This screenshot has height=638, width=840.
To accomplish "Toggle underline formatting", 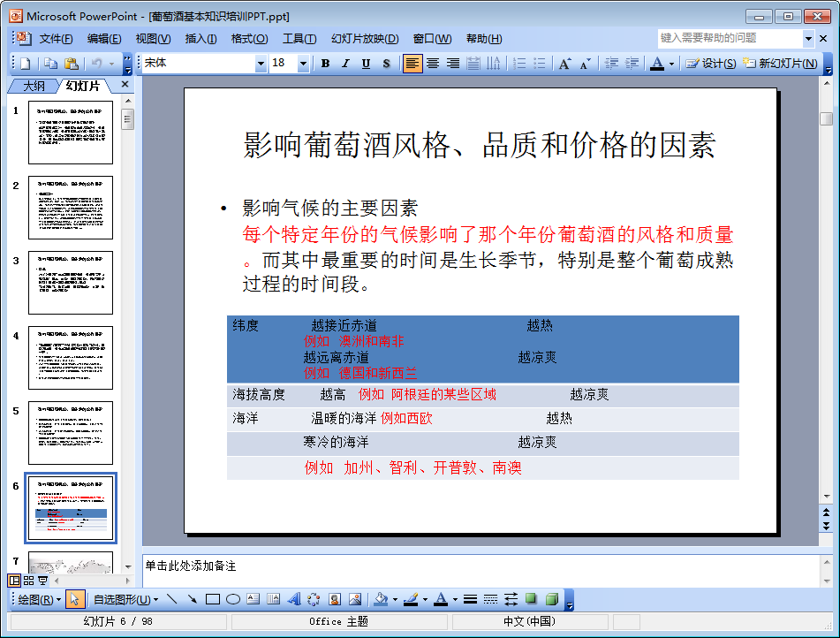I will [364, 63].
